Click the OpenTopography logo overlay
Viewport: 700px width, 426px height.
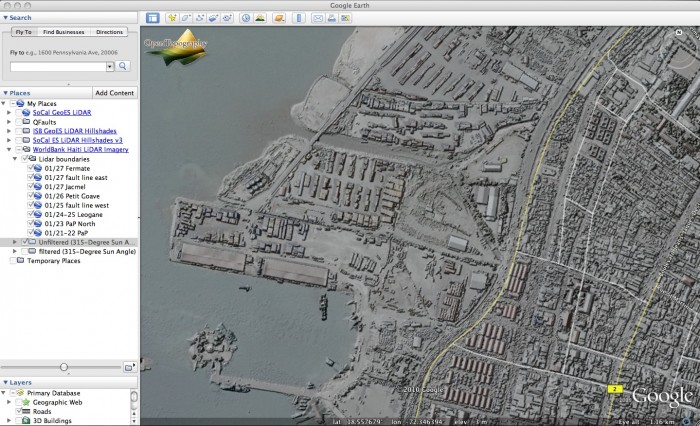click(176, 47)
